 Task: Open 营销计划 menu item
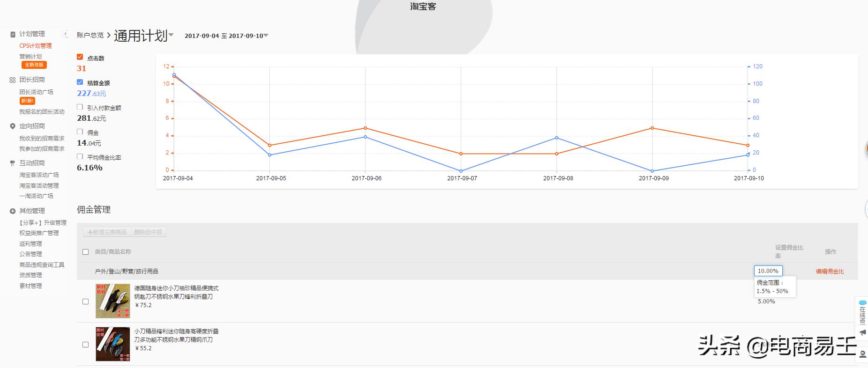pos(30,56)
